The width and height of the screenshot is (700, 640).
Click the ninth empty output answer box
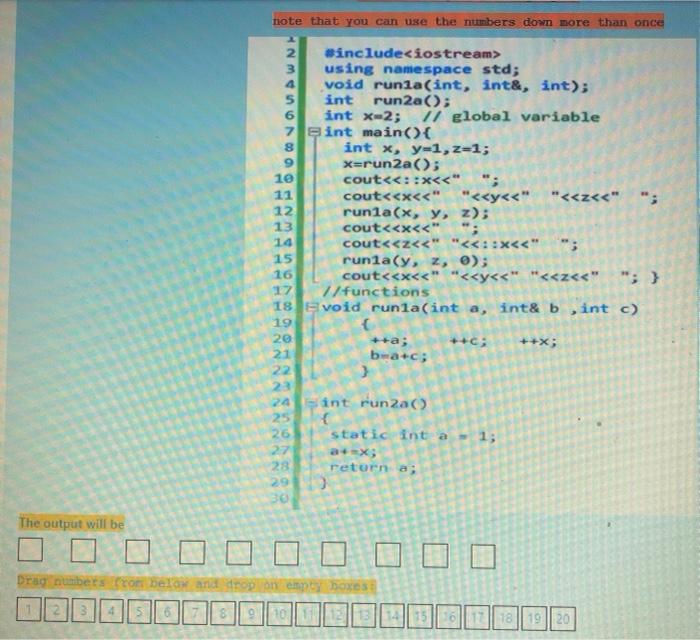pos(435,556)
